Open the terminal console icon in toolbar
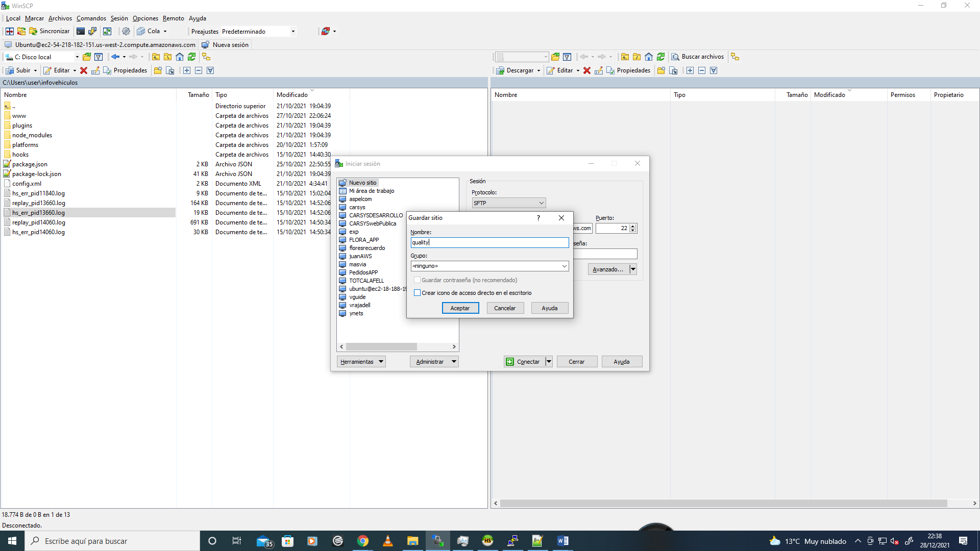Image resolution: width=980 pixels, height=551 pixels. [x=81, y=31]
